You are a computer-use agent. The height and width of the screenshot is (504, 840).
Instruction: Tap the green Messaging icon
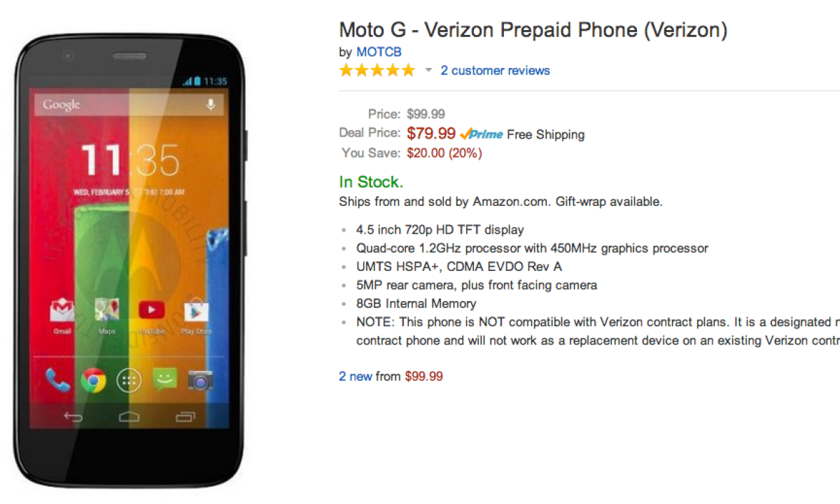coord(164,380)
